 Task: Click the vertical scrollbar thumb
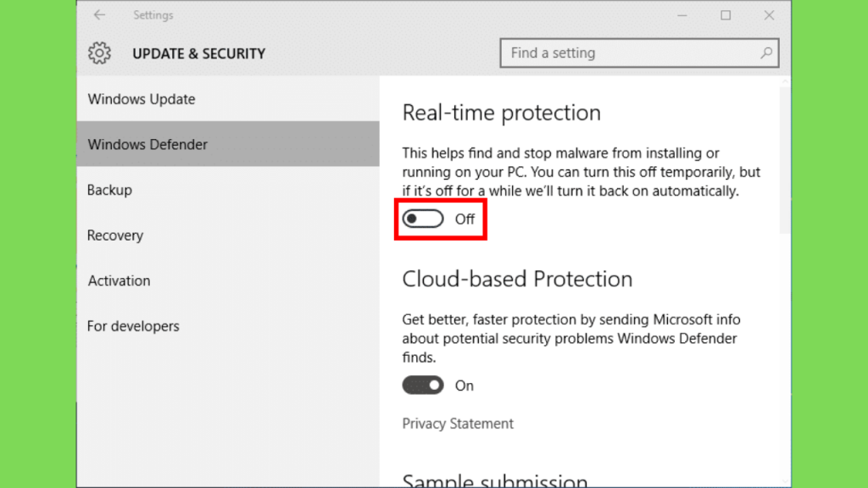point(785,159)
